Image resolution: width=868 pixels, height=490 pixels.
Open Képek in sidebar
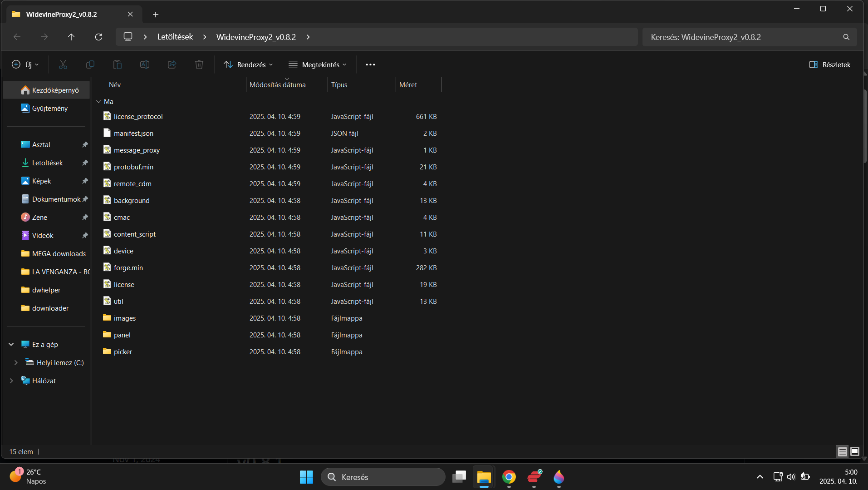point(46,181)
